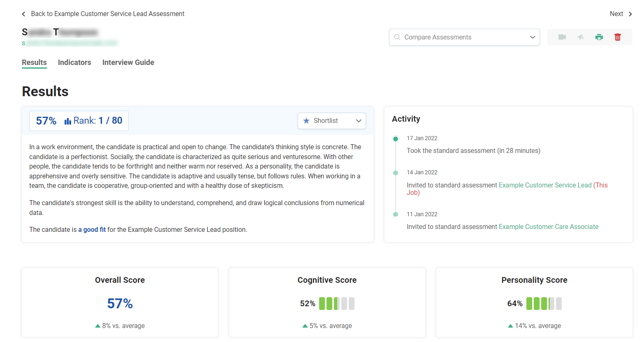Open Example Customer Care Associate link
This screenshot has width=644, height=342.
pyautogui.click(x=549, y=226)
